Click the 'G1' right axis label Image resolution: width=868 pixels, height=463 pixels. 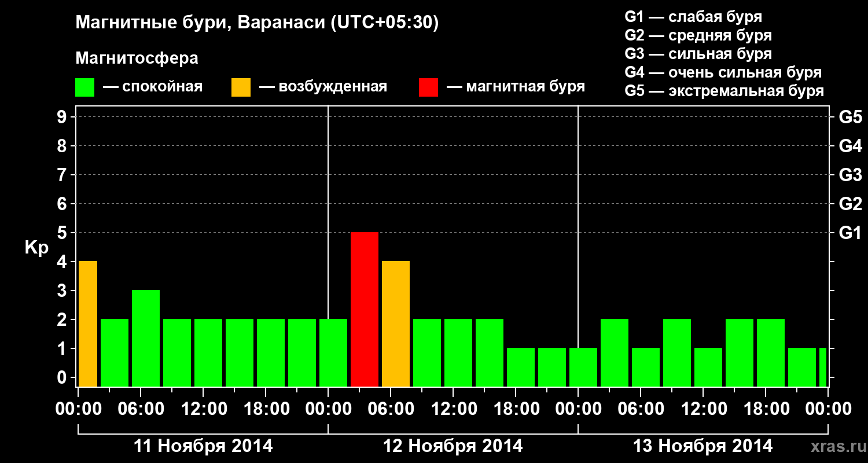click(850, 233)
